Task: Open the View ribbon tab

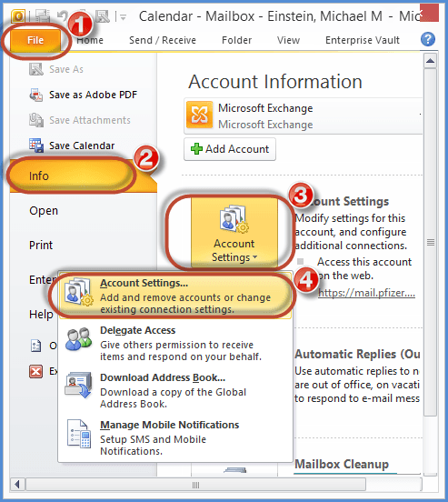Action: (x=288, y=40)
